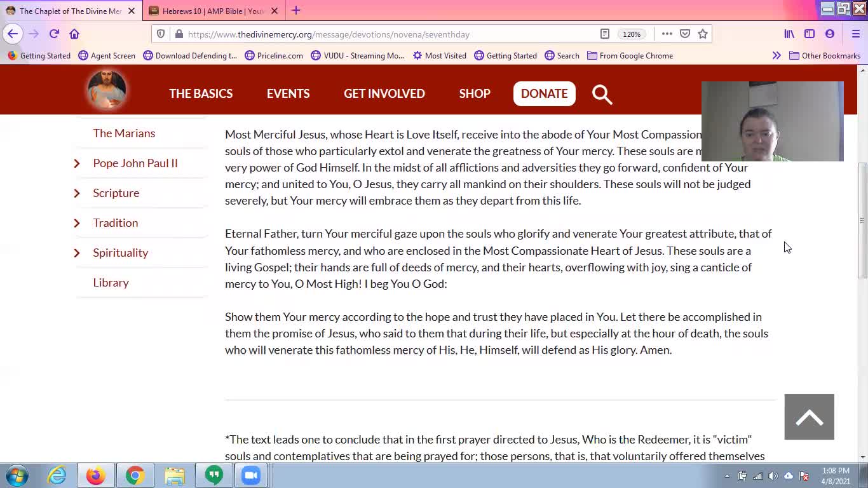868x488 pixels.
Task: Click the DONATE button
Action: (x=545, y=93)
